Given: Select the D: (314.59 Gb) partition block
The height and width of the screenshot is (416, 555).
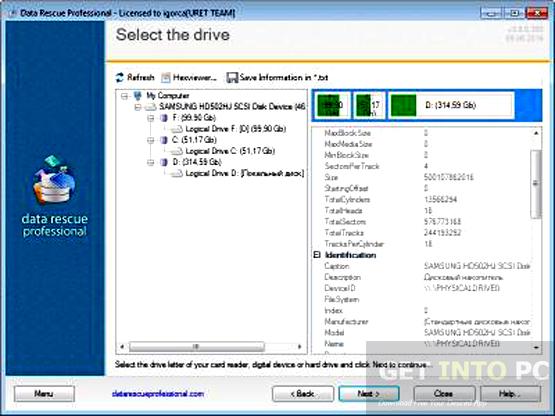Looking at the screenshot, I should pyautogui.click(x=452, y=105).
